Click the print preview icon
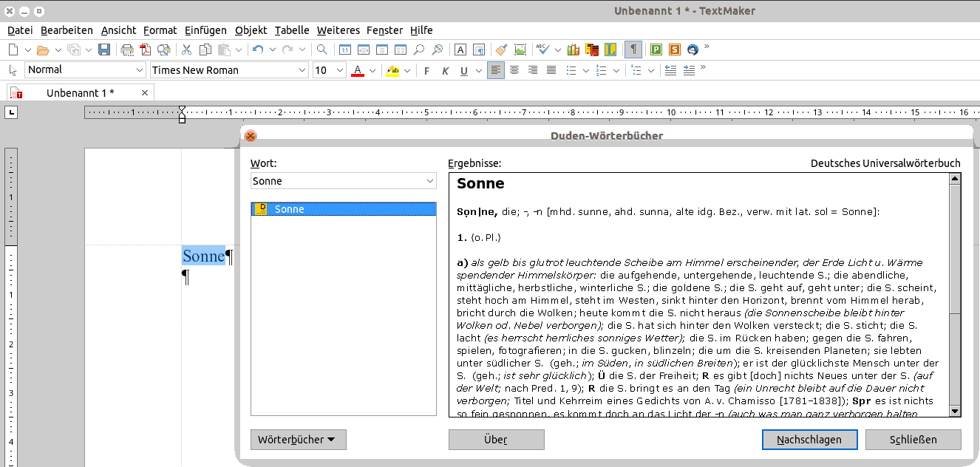 (163, 50)
